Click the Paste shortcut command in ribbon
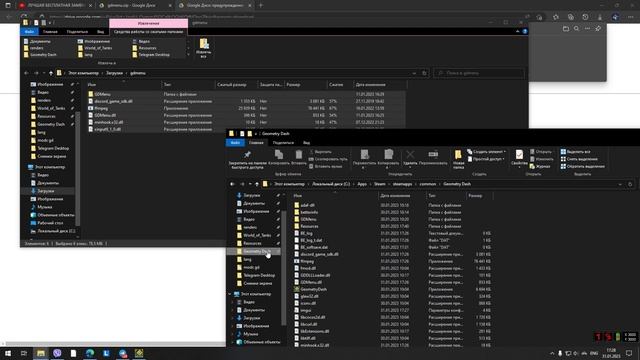640x360 pixels. click(x=325, y=167)
